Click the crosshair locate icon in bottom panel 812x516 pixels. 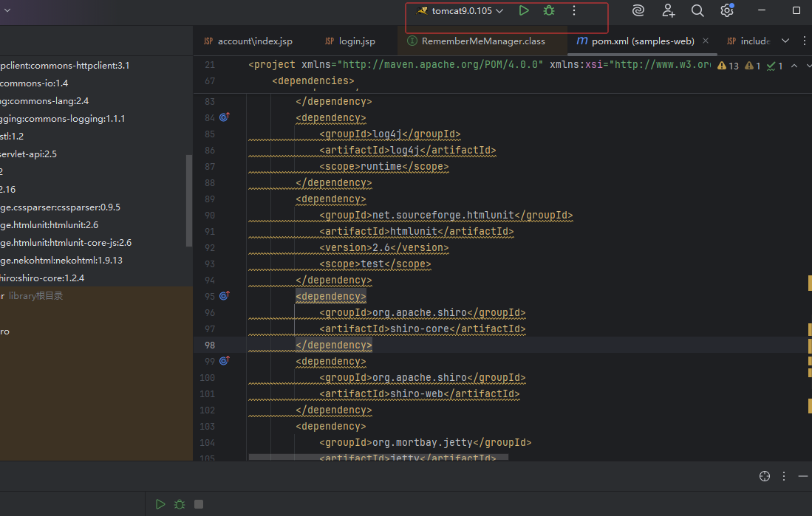point(765,476)
